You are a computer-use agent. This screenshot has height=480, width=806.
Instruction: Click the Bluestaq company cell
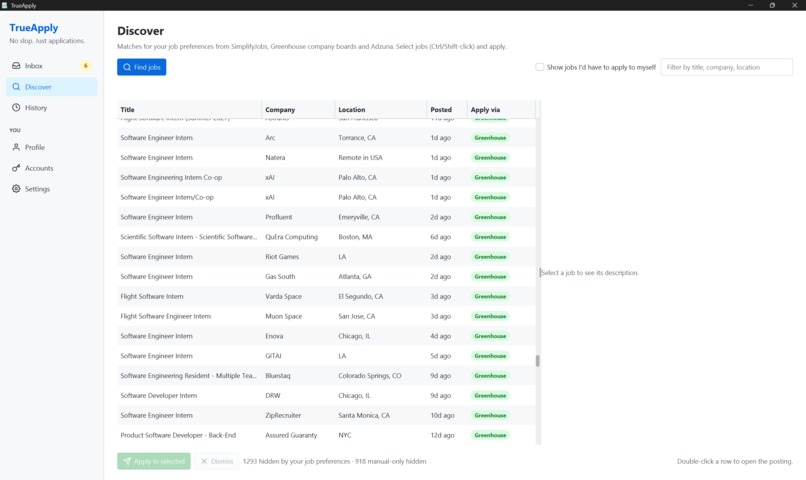point(278,376)
